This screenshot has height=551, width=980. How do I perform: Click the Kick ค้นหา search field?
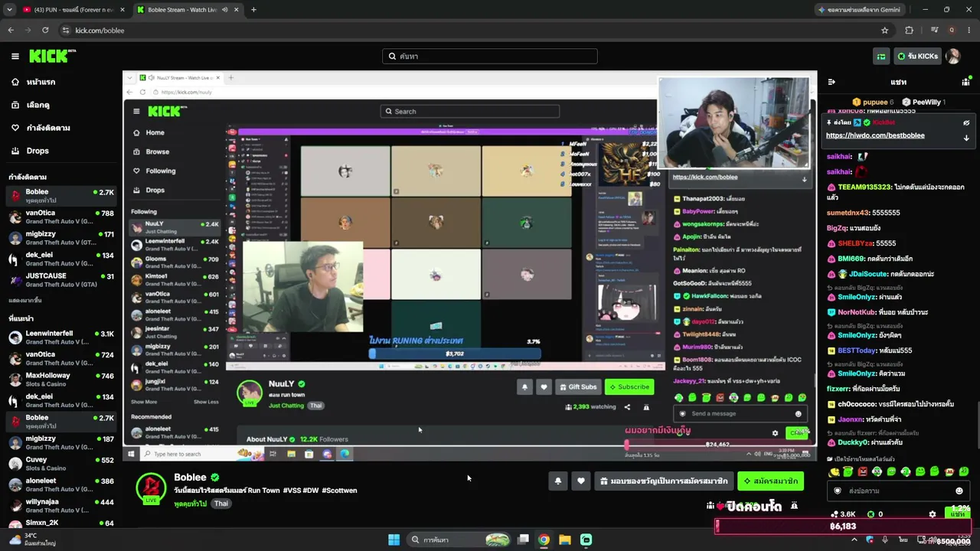pyautogui.click(x=490, y=56)
